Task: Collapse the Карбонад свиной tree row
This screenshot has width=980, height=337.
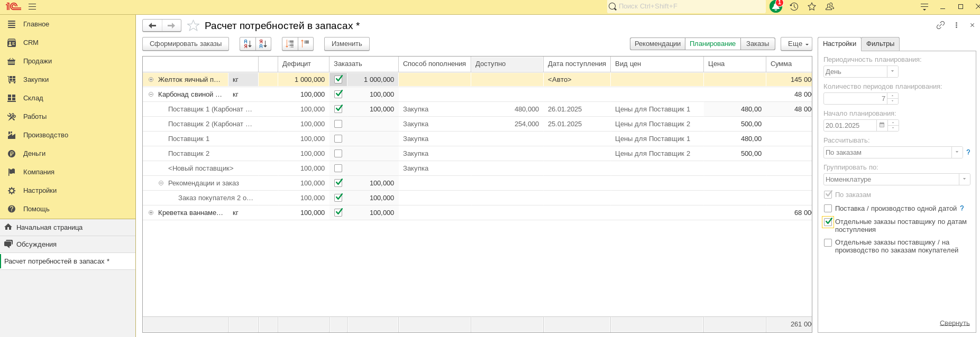Action: pyautogui.click(x=151, y=95)
